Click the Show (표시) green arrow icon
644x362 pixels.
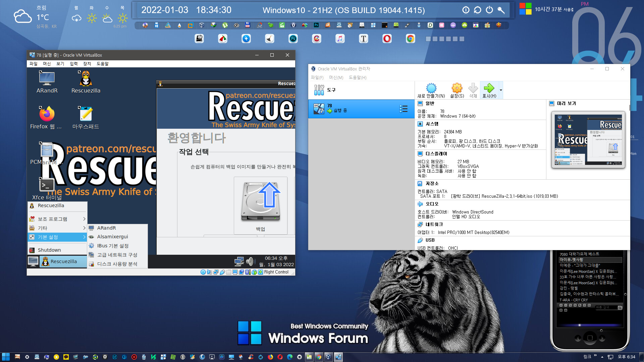(x=489, y=90)
